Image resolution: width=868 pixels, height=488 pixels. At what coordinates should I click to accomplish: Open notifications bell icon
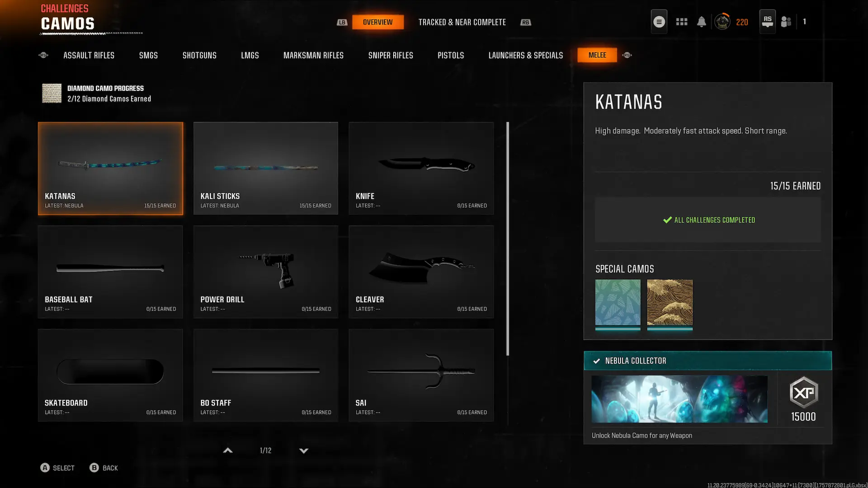[x=701, y=22]
